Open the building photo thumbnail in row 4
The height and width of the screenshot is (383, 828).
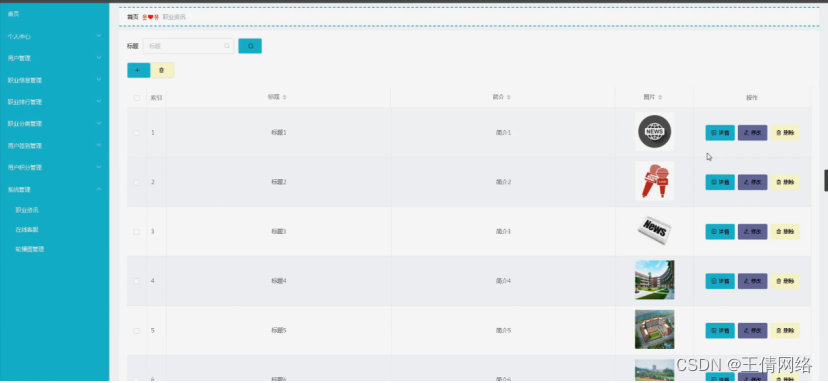654,280
